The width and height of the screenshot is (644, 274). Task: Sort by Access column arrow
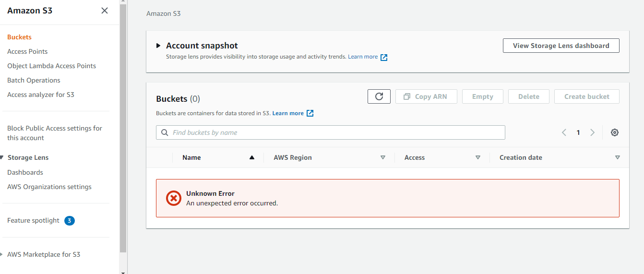478,157
